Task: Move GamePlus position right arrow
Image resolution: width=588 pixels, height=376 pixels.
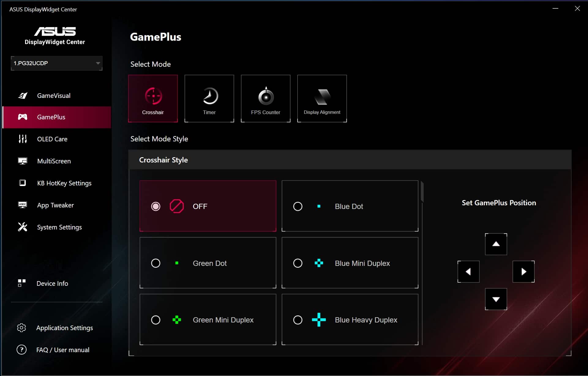Action: (x=523, y=272)
